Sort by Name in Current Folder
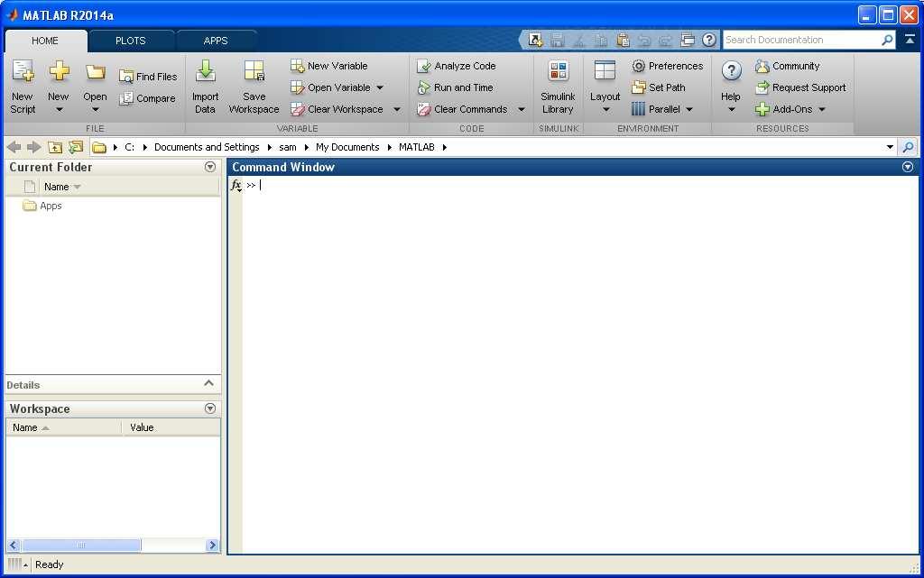 click(57, 188)
